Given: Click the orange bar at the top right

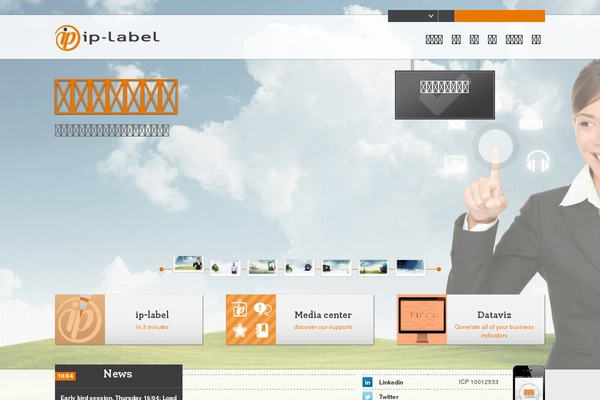Looking at the screenshot, I should pyautogui.click(x=500, y=16).
